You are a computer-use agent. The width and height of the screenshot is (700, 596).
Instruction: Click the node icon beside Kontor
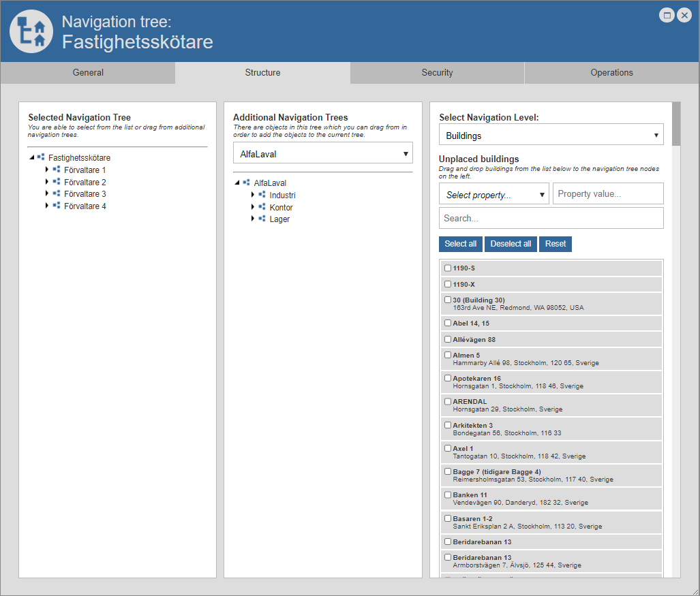click(262, 206)
